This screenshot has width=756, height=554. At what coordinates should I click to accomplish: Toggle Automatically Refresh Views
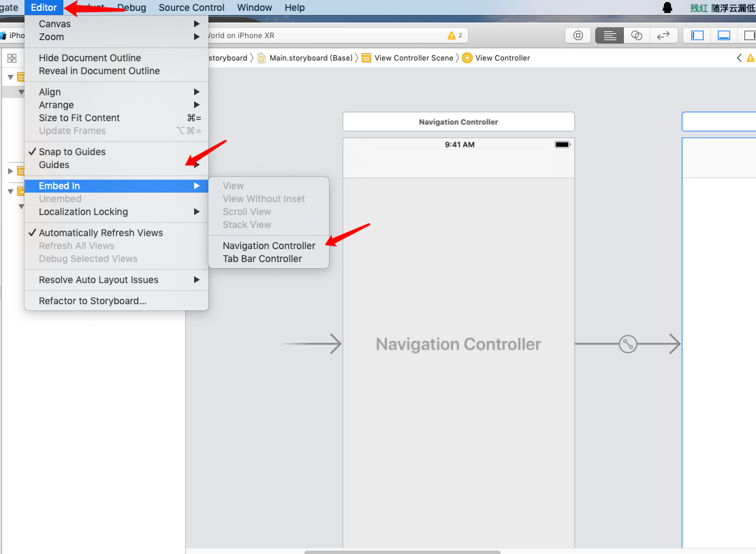tap(116, 233)
